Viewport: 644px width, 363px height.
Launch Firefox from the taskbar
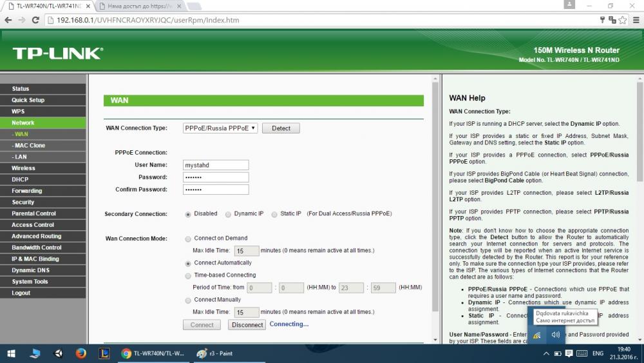point(81,353)
